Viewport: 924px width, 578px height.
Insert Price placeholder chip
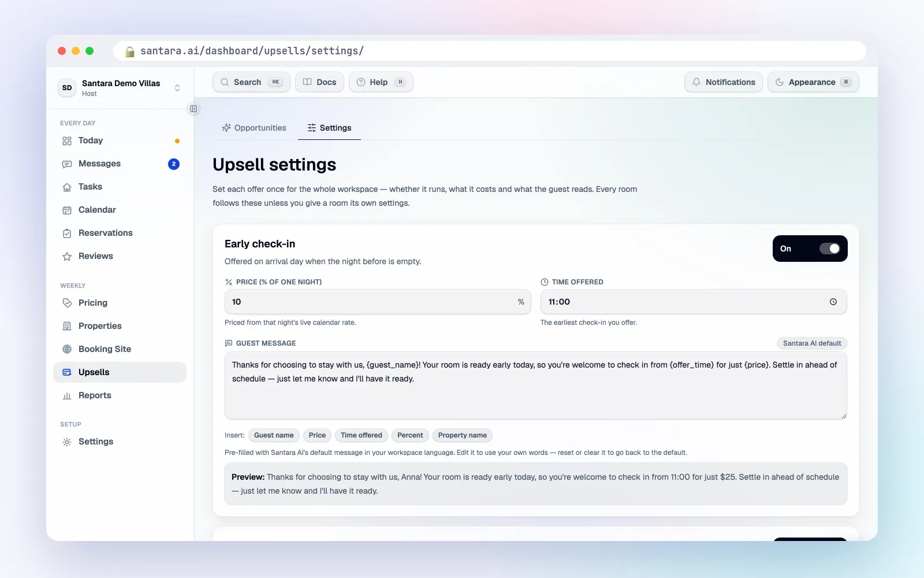[x=317, y=435]
